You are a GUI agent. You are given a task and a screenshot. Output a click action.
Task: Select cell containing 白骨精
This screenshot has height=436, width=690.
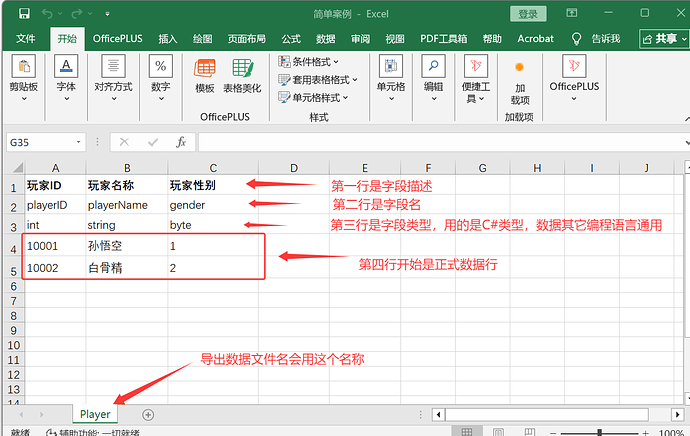[127, 268]
